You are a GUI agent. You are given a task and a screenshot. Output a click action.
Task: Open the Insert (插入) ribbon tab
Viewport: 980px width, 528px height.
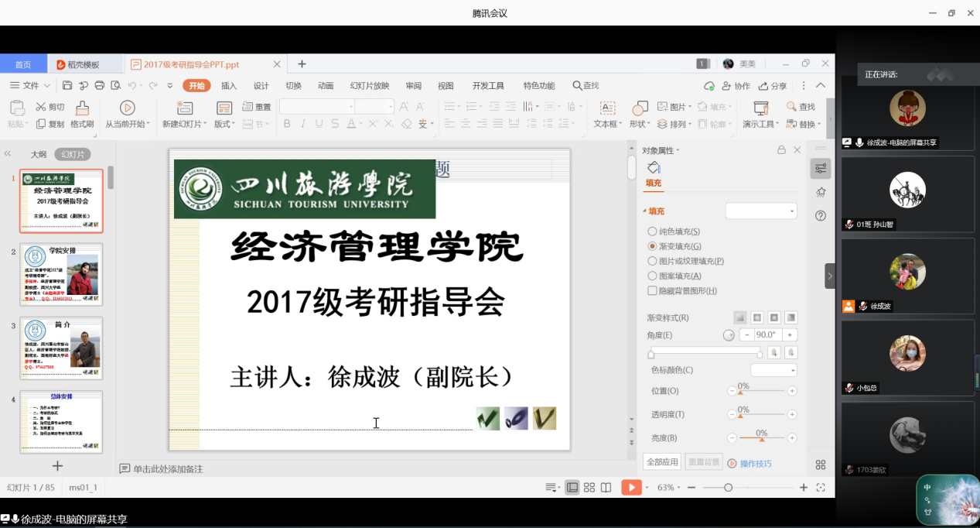click(x=229, y=86)
